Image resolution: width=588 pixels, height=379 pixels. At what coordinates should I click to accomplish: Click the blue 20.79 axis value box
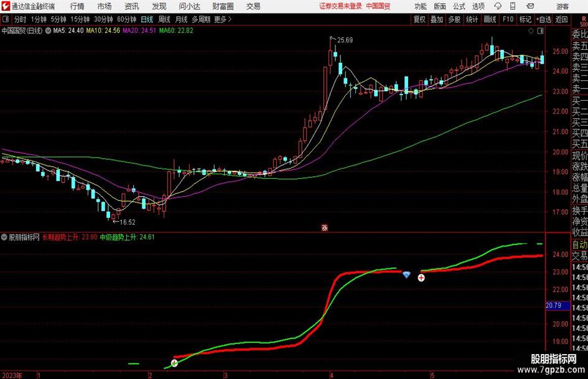coord(558,306)
